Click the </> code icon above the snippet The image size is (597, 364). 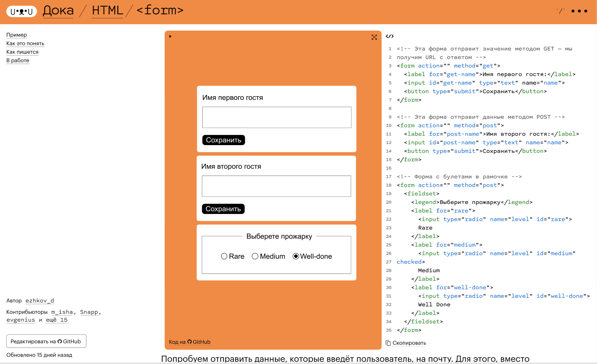pos(390,36)
